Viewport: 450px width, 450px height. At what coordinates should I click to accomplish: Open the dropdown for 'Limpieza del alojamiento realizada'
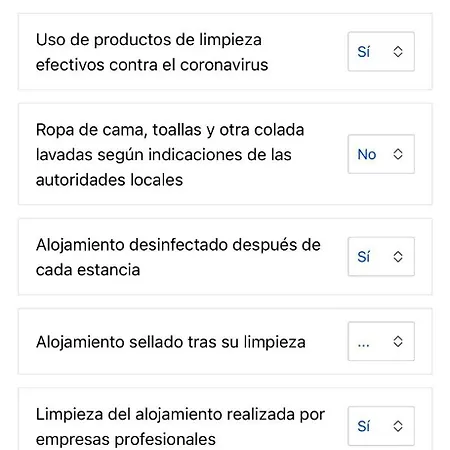[381, 426]
